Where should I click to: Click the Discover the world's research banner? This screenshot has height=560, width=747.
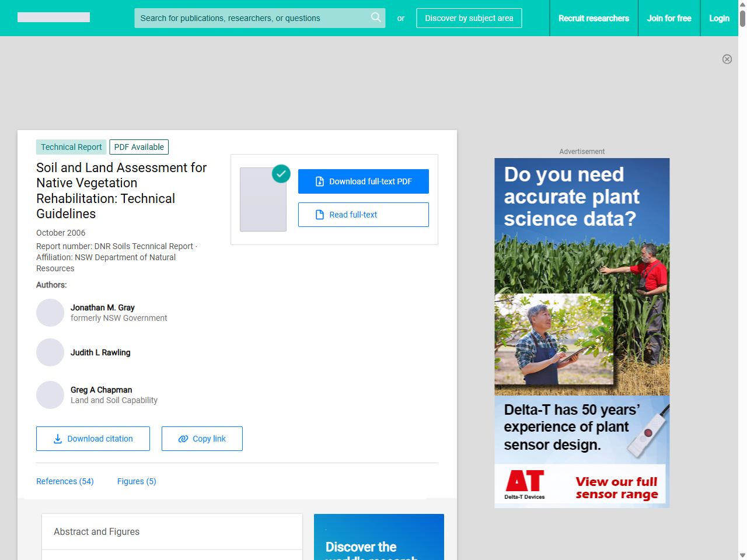(379, 537)
